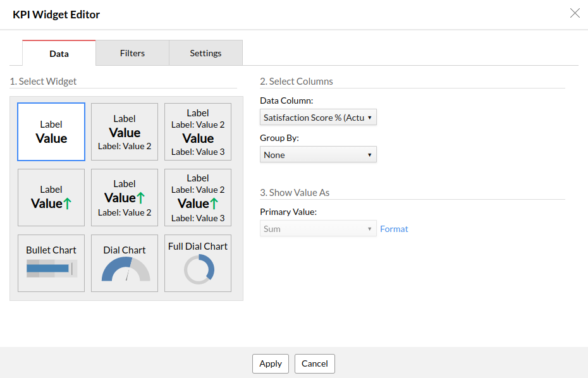The height and width of the screenshot is (378, 588).
Task: Switch to the Data tab
Action: click(59, 53)
